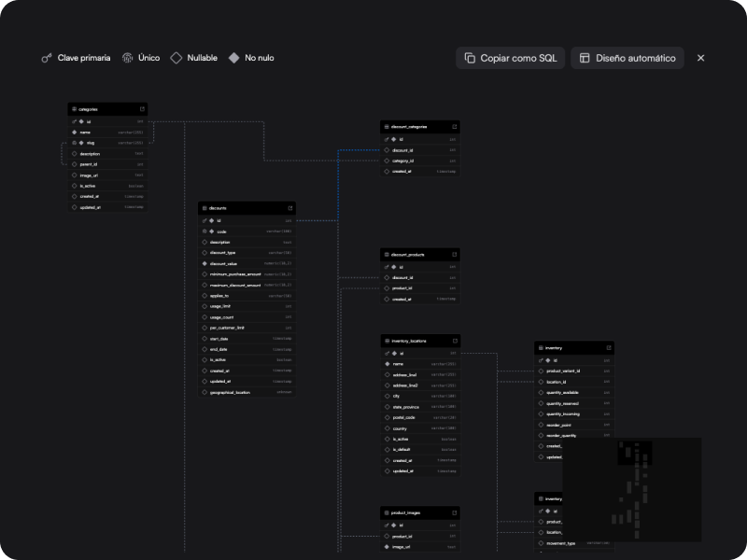
Task: Click the external link icon on inventory_locations header
Action: pos(454,341)
